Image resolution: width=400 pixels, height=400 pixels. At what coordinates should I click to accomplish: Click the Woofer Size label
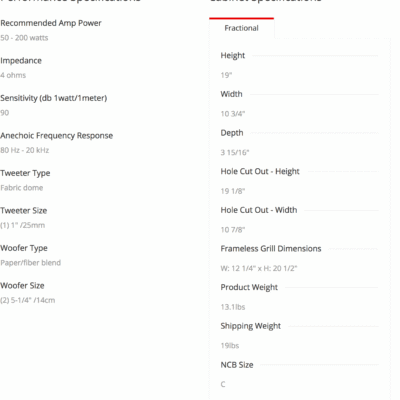22,286
